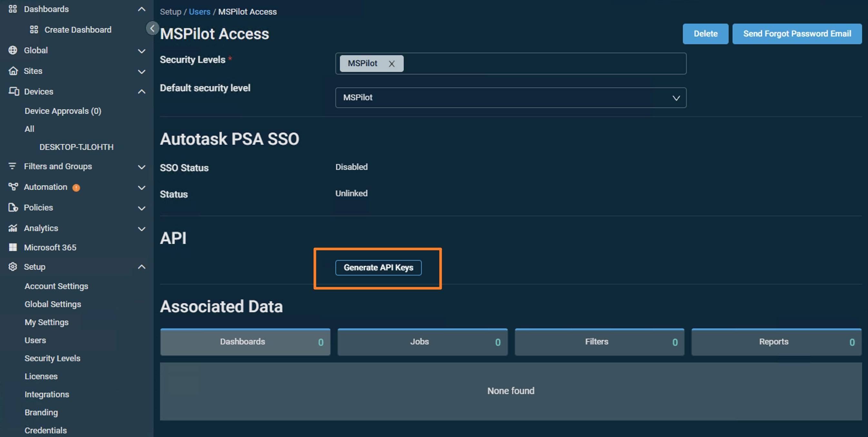
Task: Open the Users breadcrumb link
Action: click(200, 12)
